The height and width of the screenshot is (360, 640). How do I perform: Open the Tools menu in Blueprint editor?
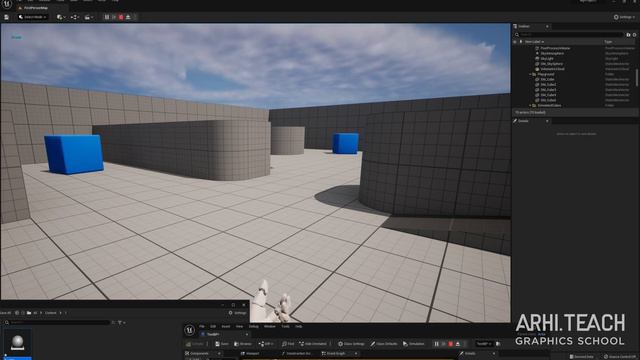pos(285,327)
